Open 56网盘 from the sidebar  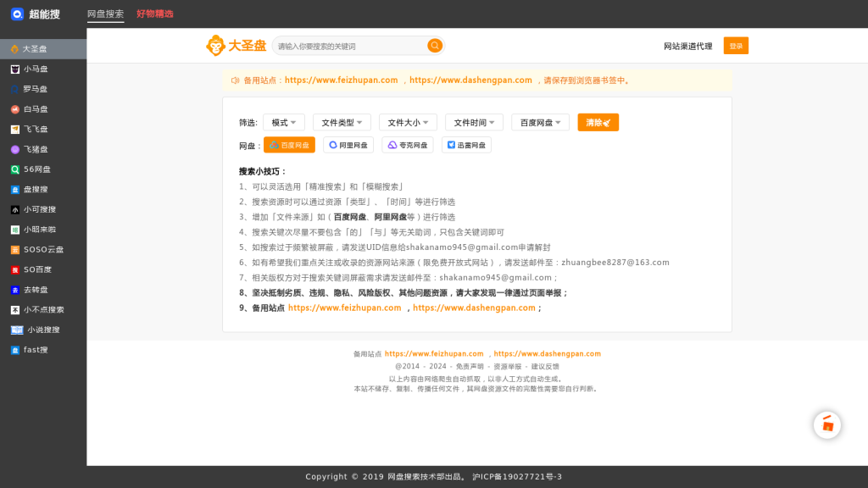(43, 169)
